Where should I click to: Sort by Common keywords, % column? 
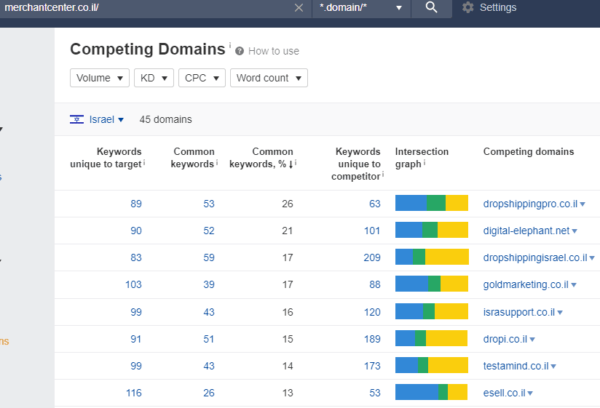tap(261, 158)
